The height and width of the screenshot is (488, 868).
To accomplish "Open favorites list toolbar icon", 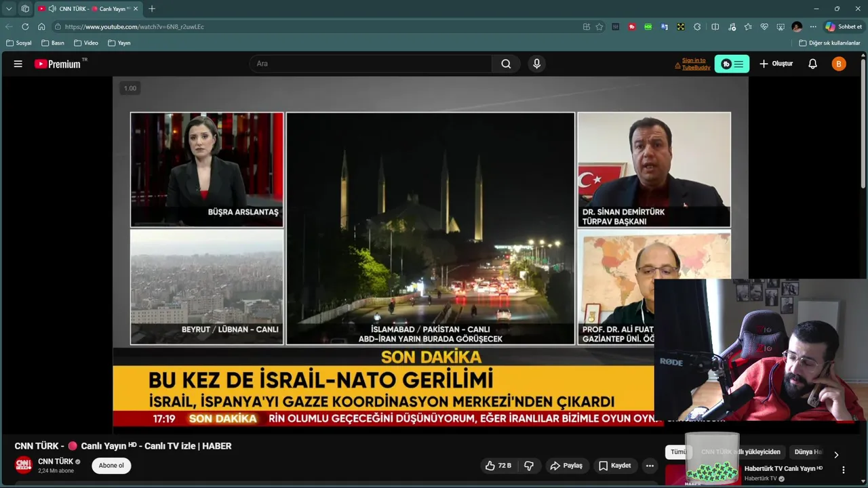I will pyautogui.click(x=748, y=26).
